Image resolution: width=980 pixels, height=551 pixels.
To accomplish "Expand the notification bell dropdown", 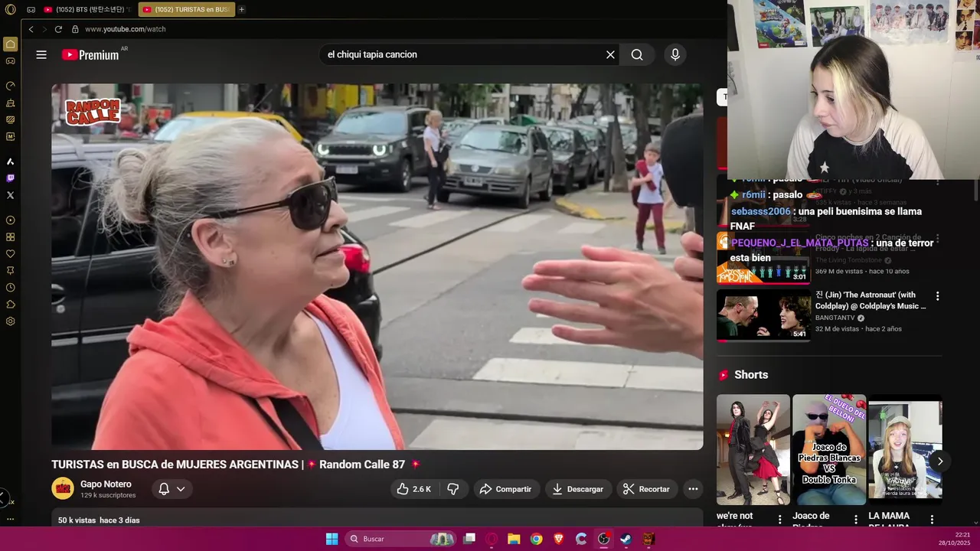I will (x=171, y=489).
